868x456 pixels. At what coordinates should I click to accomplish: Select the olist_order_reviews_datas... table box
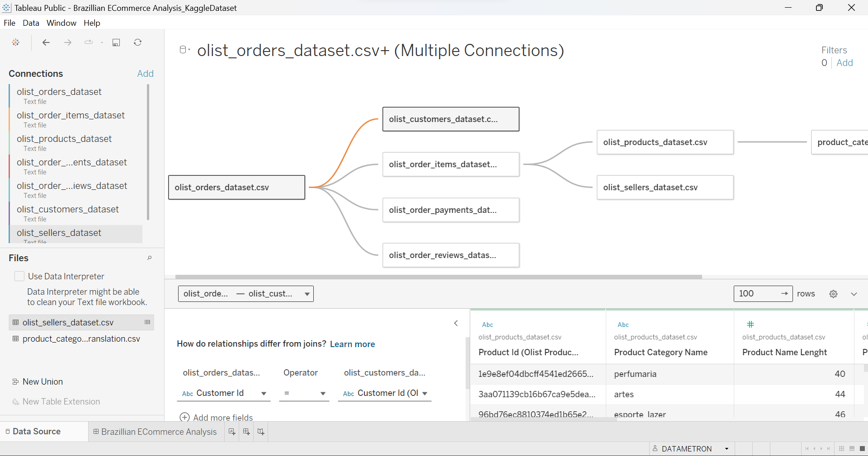click(451, 255)
